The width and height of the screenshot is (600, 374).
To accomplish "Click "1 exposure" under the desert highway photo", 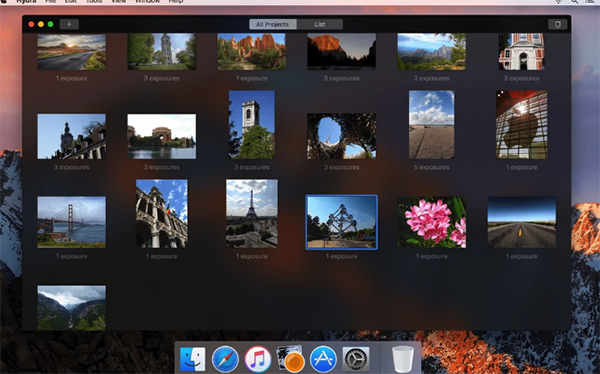I will [522, 256].
